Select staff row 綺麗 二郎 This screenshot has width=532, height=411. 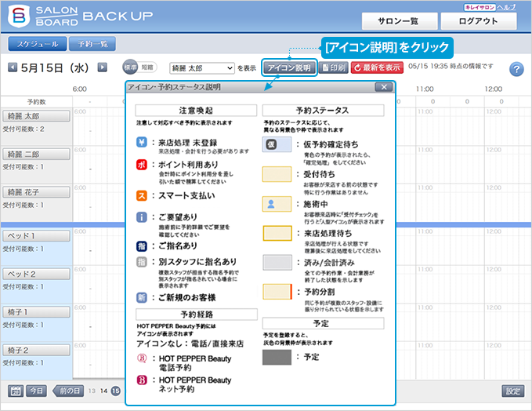36,155
